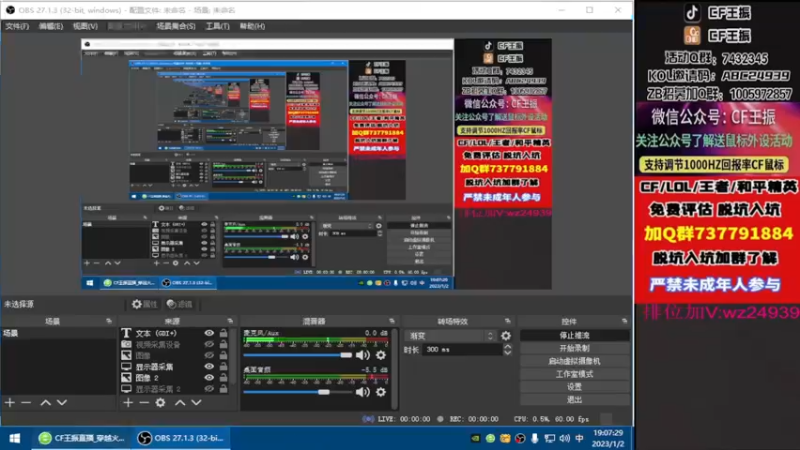
Task: Undock the 控件 panel via float icon
Action: tap(624, 321)
